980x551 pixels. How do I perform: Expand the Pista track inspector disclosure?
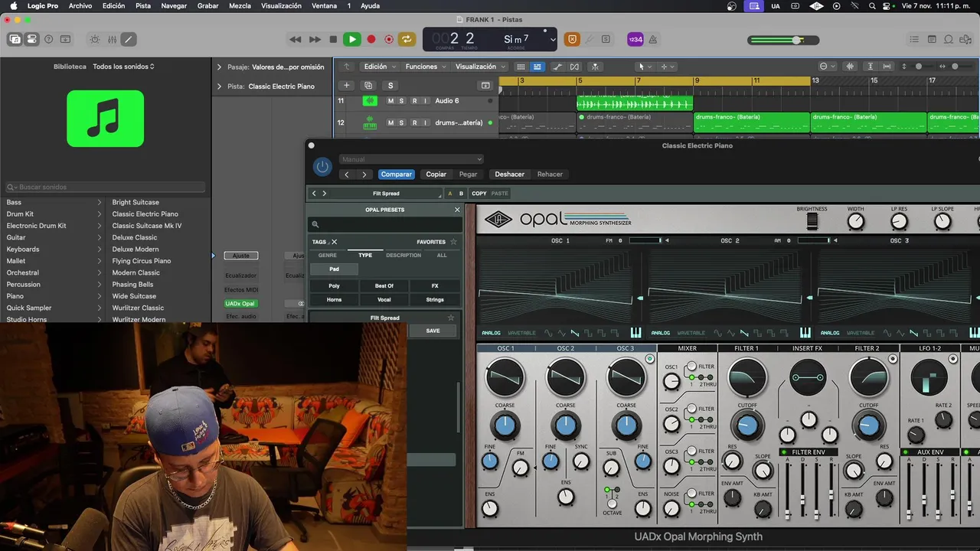pyautogui.click(x=219, y=86)
